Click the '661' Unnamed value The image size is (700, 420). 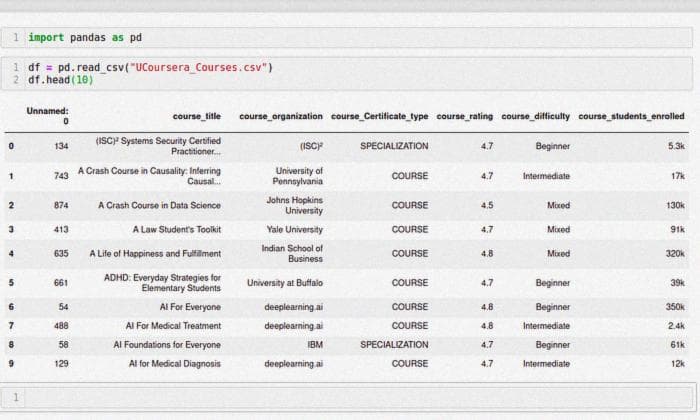(x=61, y=283)
